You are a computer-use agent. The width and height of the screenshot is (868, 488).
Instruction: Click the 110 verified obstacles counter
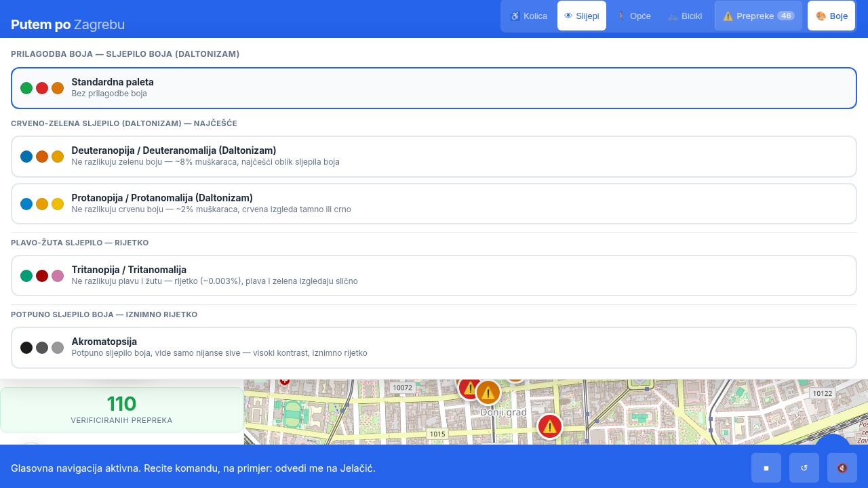(x=121, y=409)
